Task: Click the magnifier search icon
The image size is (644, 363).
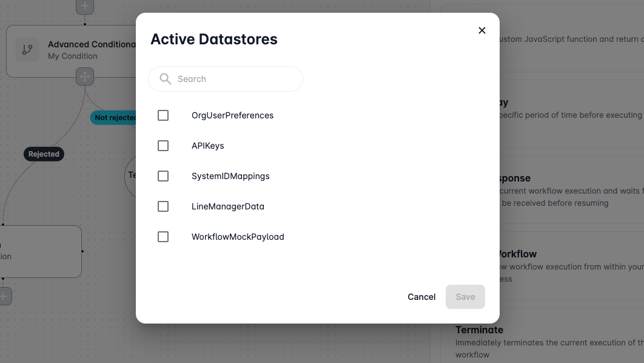Action: coord(165,79)
